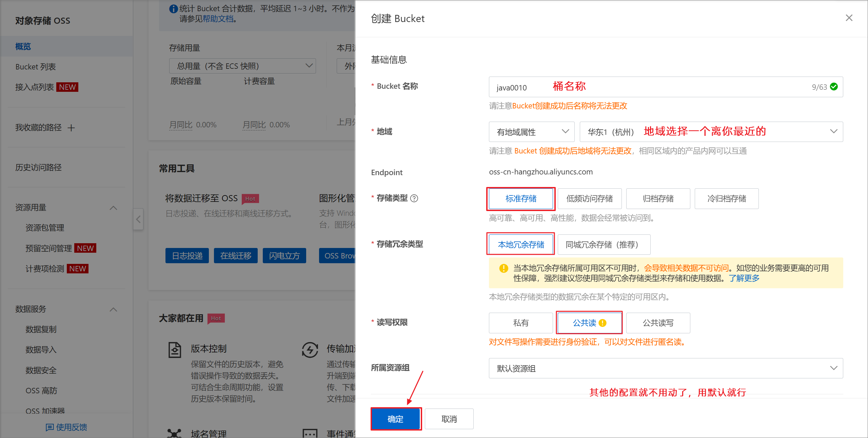Click the Hot badge next to 将数据迁移至 OSS
This screenshot has width=868, height=438.
250,199
